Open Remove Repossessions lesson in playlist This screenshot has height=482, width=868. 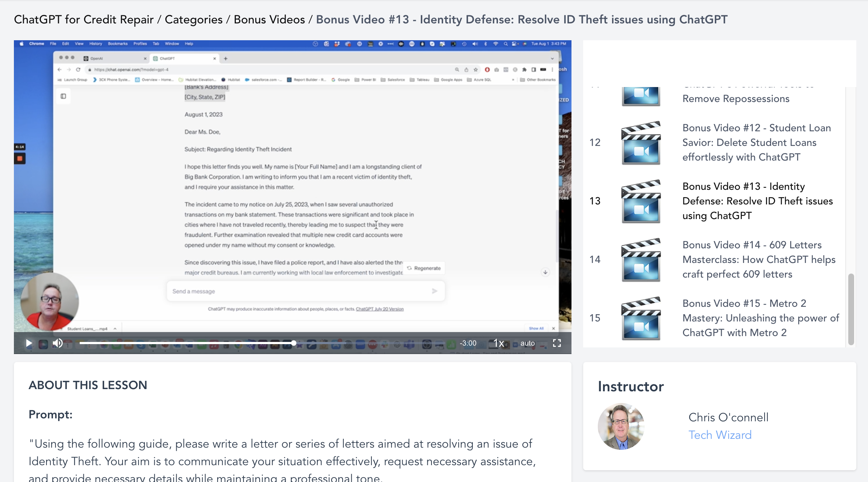tap(736, 98)
